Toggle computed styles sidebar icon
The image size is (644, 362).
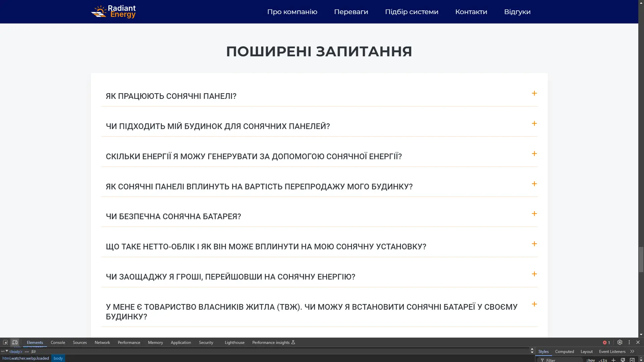tap(632, 360)
